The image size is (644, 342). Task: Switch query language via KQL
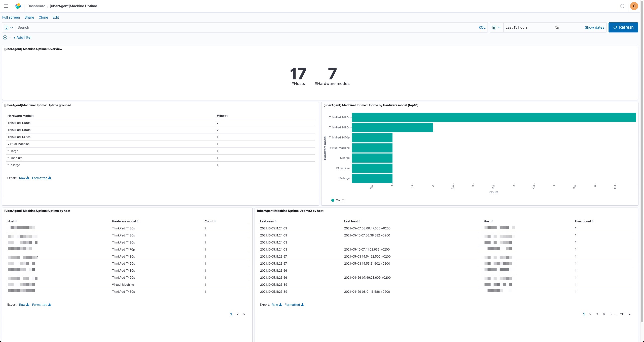pos(482,27)
